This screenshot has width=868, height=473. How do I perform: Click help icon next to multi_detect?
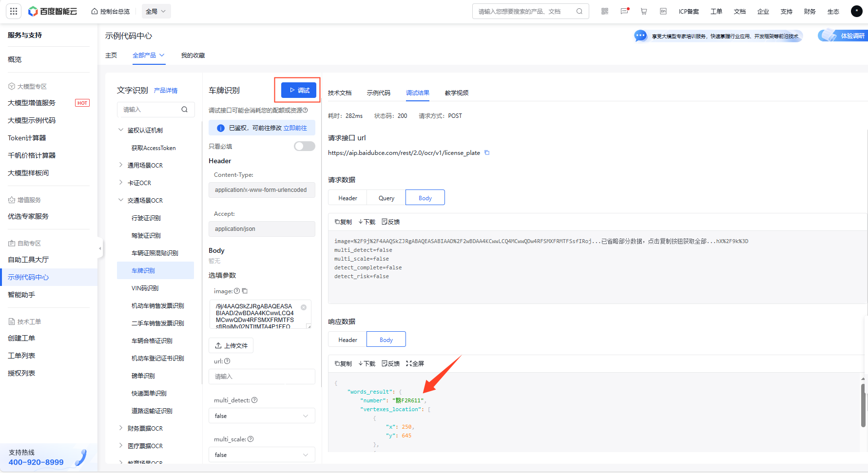(x=254, y=400)
